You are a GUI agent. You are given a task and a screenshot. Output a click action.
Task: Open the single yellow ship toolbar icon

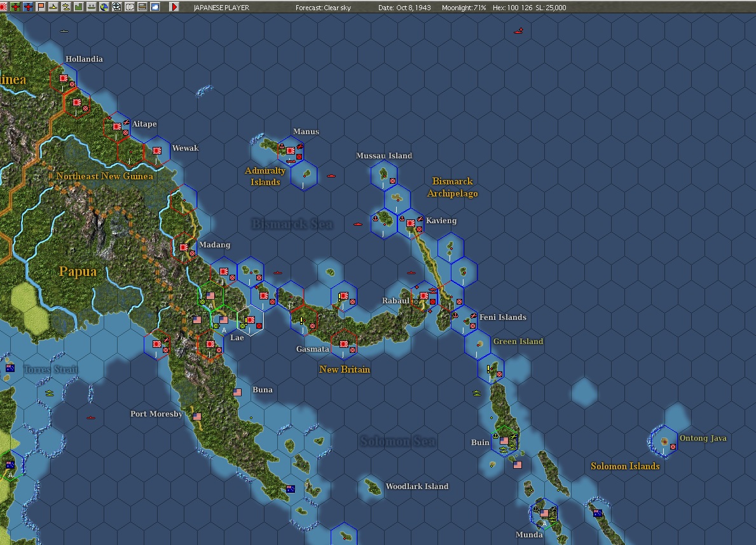[53, 7]
